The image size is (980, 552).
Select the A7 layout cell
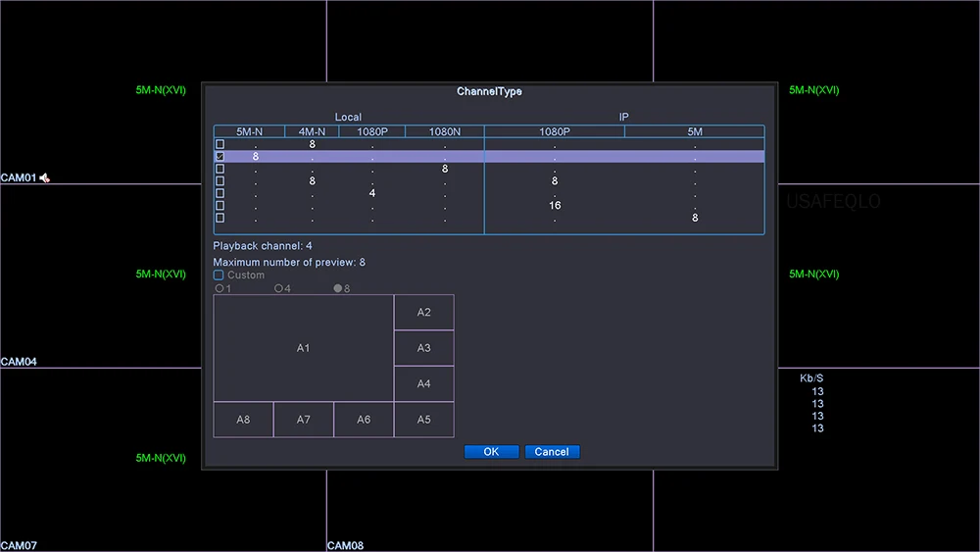(303, 420)
